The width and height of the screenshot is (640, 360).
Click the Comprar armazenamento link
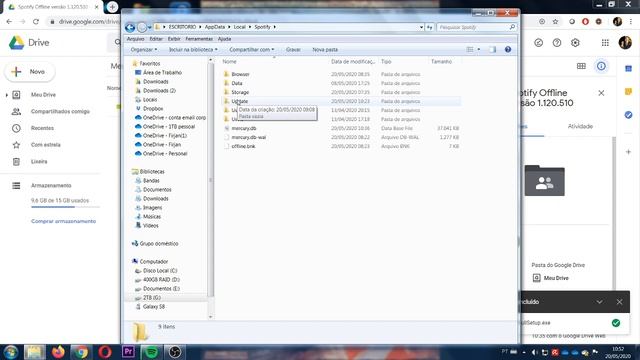coord(64,221)
